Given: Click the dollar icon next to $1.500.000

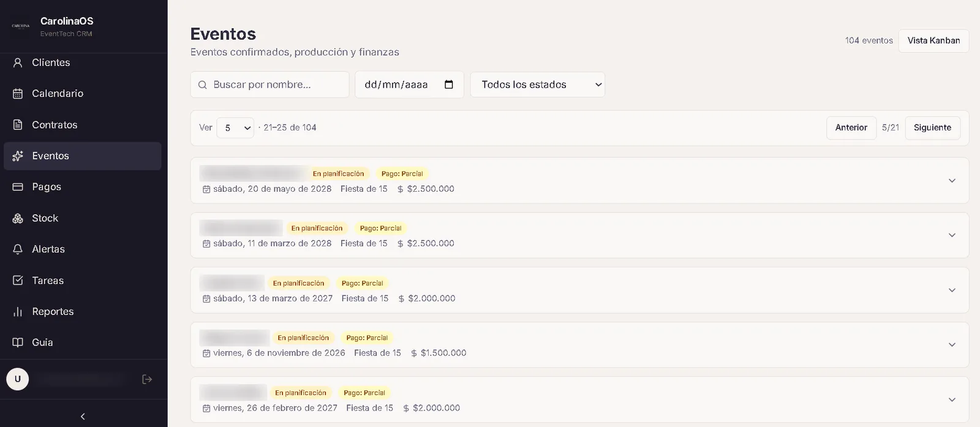Looking at the screenshot, I should tap(414, 353).
